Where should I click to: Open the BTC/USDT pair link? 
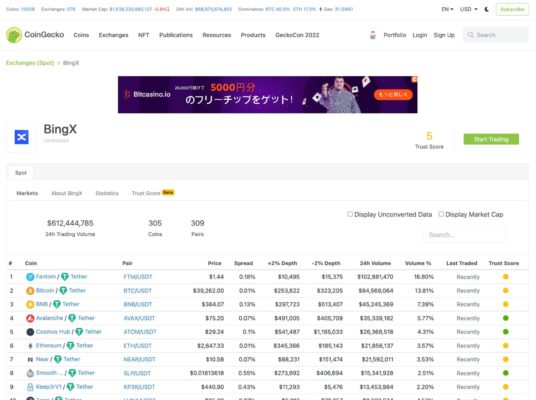[x=137, y=291]
